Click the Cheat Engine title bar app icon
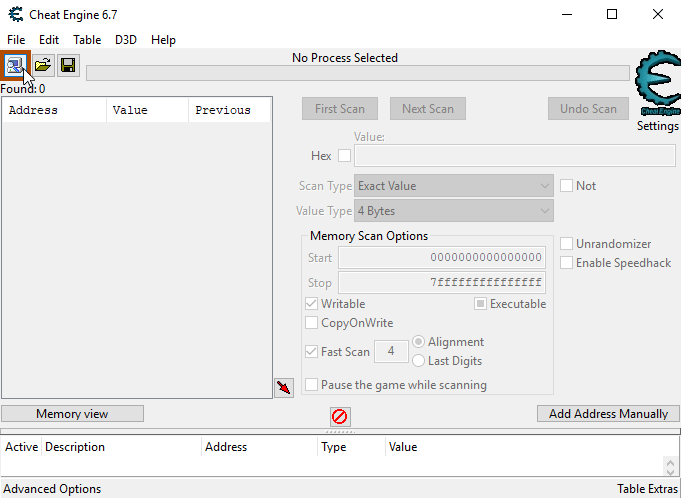The image size is (681, 498). point(16,14)
